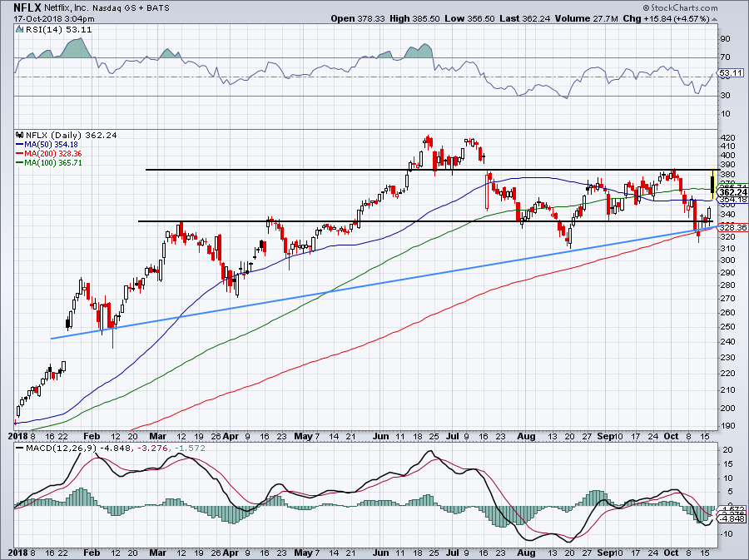Click the 400 price axis label
The width and height of the screenshot is (749, 560).
pyautogui.click(x=728, y=155)
